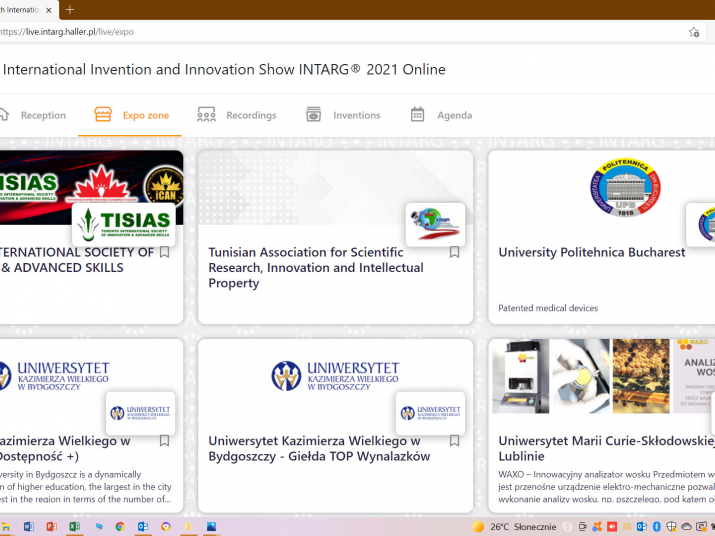Open University Politehnica Bucharest exhibitor page

(591, 252)
